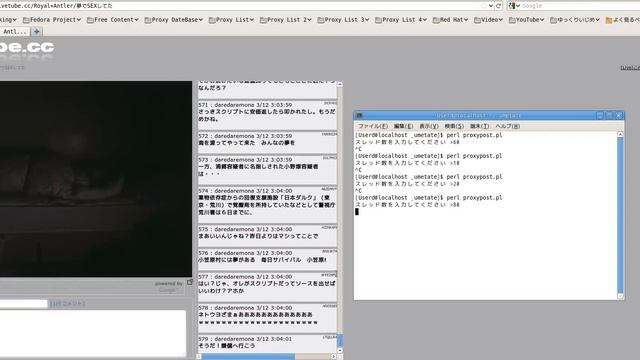
Task: Open the terminal 編集(E) menu
Action: [x=403, y=126]
